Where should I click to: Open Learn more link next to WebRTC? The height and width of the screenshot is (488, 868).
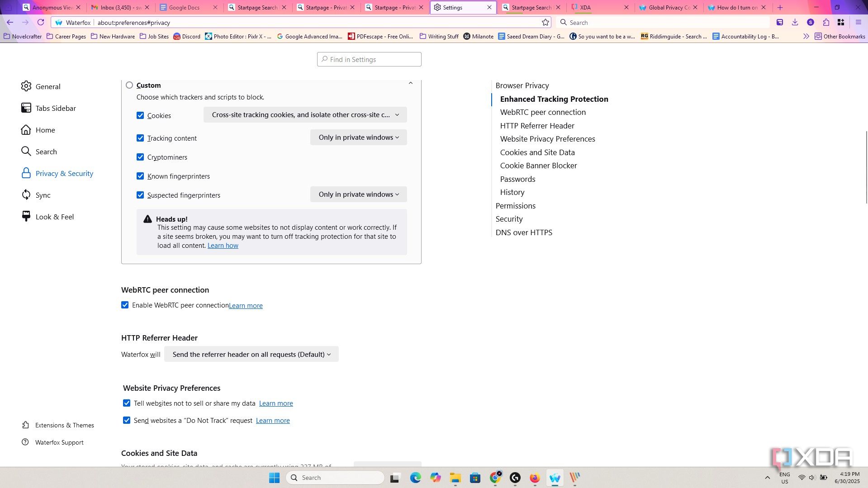(x=246, y=306)
